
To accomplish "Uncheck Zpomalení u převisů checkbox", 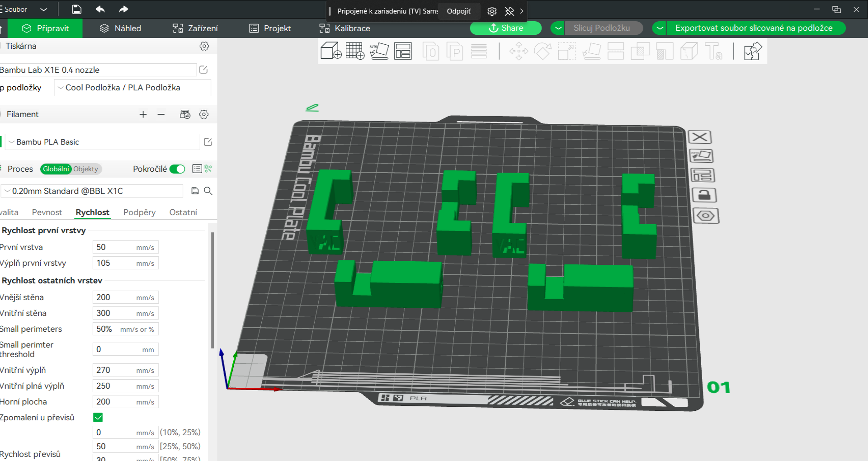I will (x=98, y=417).
